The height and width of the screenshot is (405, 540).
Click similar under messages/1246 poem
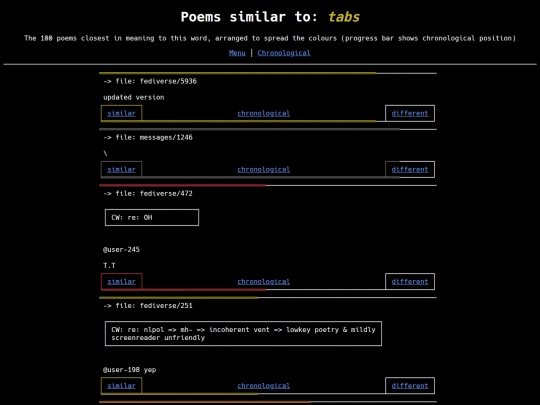coord(122,169)
